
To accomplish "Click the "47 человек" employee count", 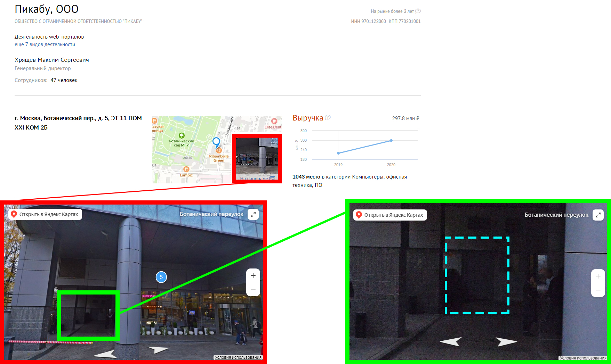I will [x=64, y=80].
